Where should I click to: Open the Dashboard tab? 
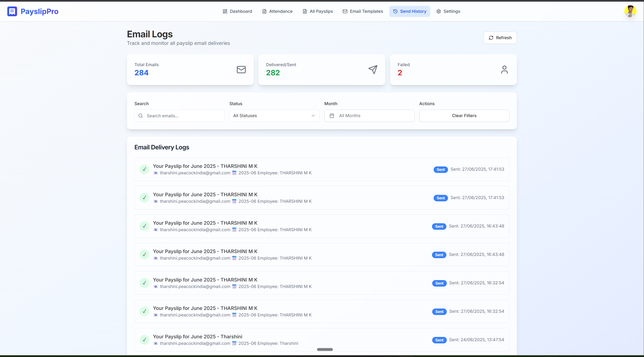coord(237,11)
